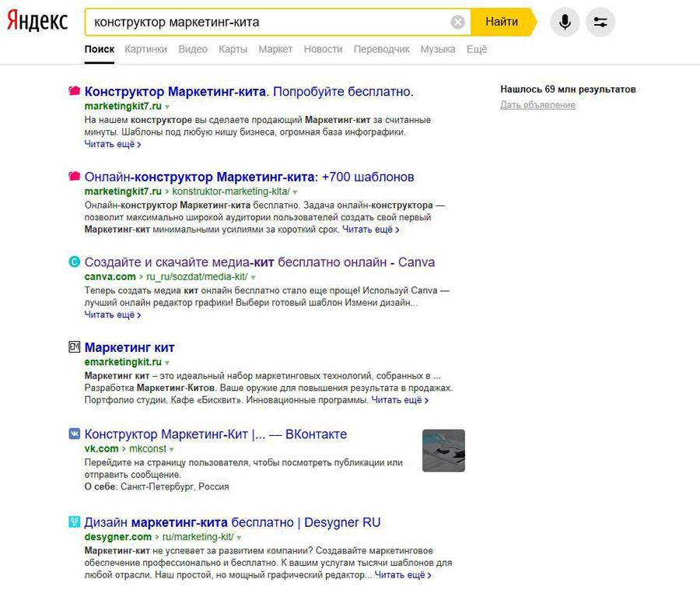Open the dropdown arrow next to canva.com URL
700x590 pixels.
pos(254,277)
